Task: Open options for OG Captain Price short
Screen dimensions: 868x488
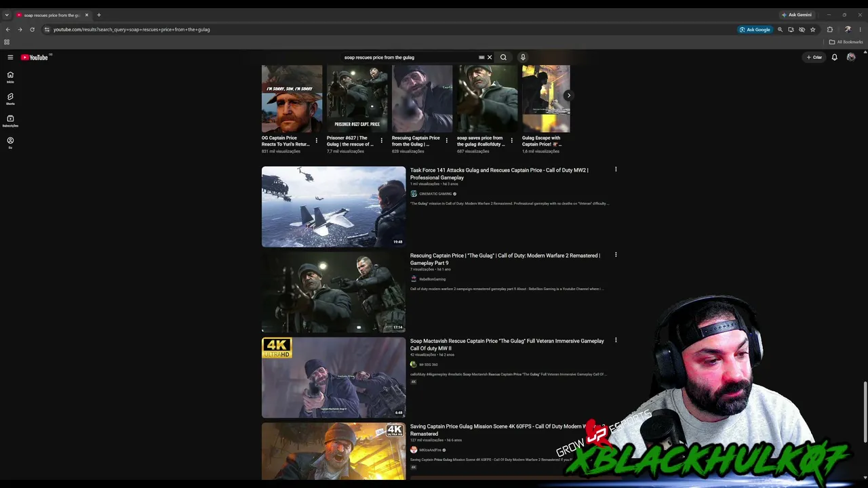Action: pyautogui.click(x=316, y=141)
